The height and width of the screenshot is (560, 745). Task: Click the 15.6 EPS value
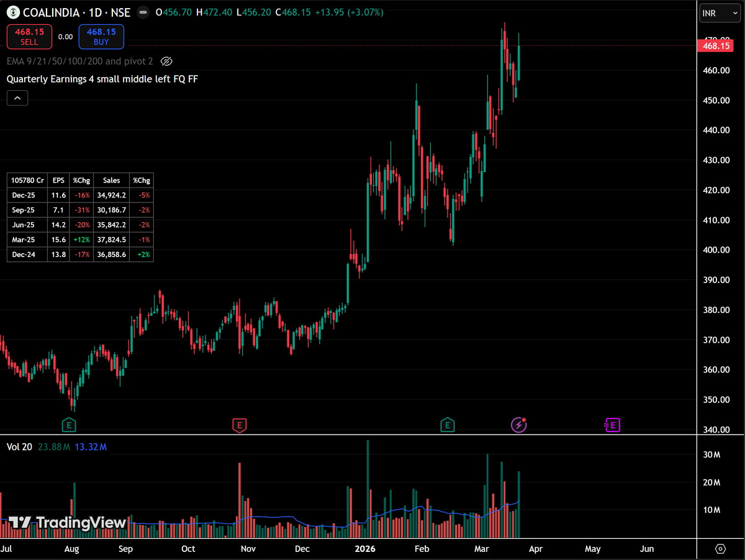coord(58,239)
